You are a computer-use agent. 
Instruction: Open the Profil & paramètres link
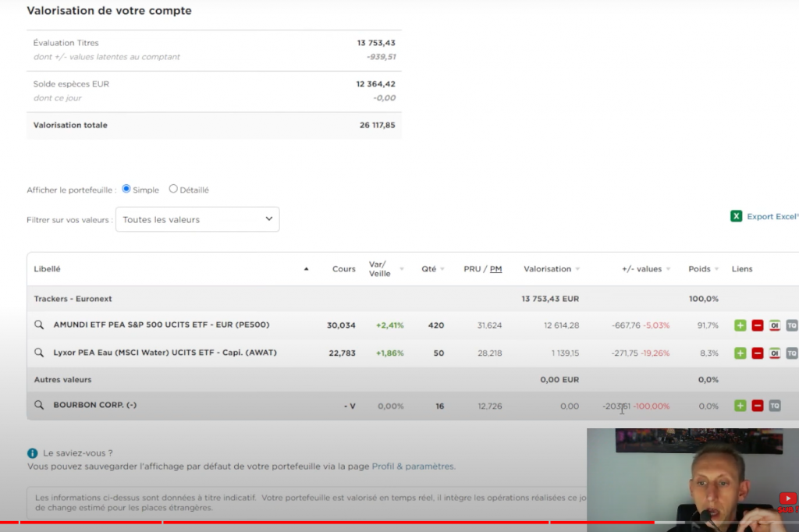tap(412, 466)
